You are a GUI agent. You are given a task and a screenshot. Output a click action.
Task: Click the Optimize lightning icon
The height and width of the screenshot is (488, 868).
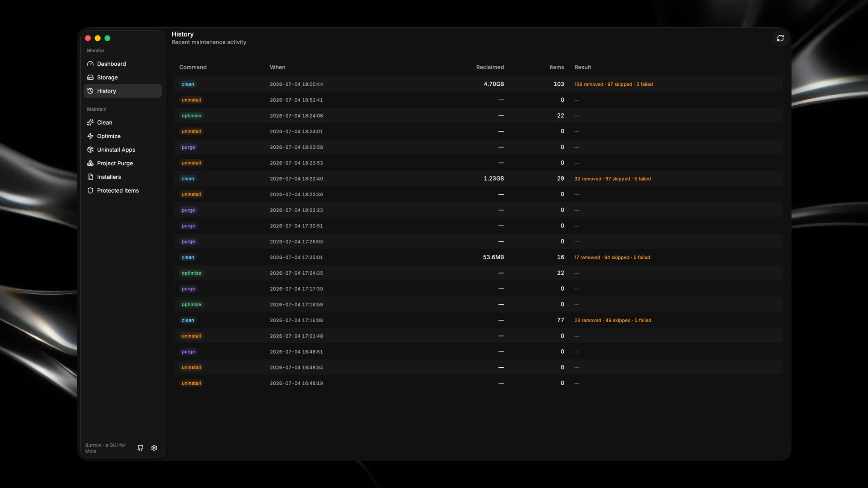90,136
